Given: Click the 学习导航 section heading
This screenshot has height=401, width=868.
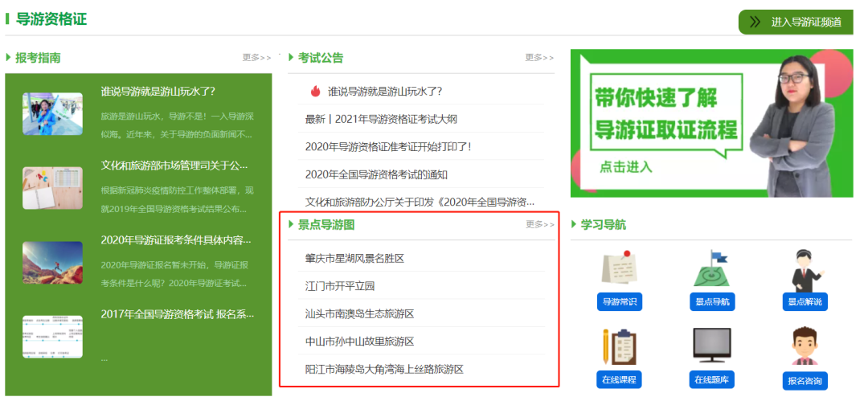Looking at the screenshot, I should pyautogui.click(x=603, y=224).
